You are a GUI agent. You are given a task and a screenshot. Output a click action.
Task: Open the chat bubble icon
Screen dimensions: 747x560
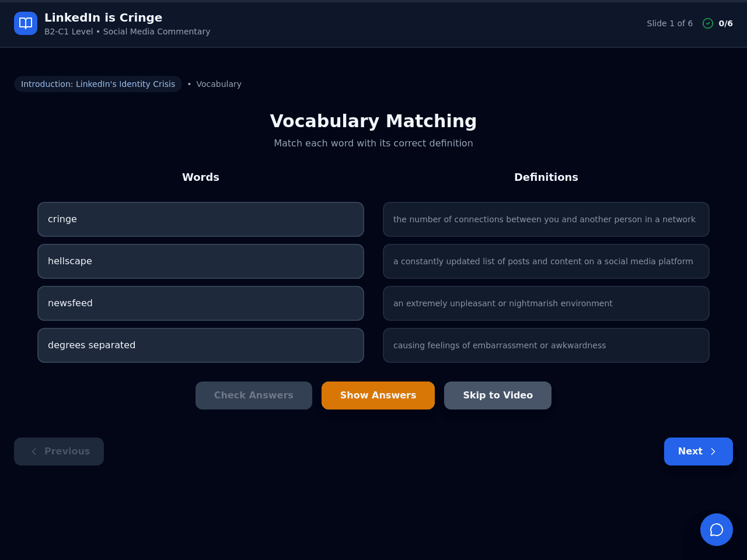click(x=717, y=530)
